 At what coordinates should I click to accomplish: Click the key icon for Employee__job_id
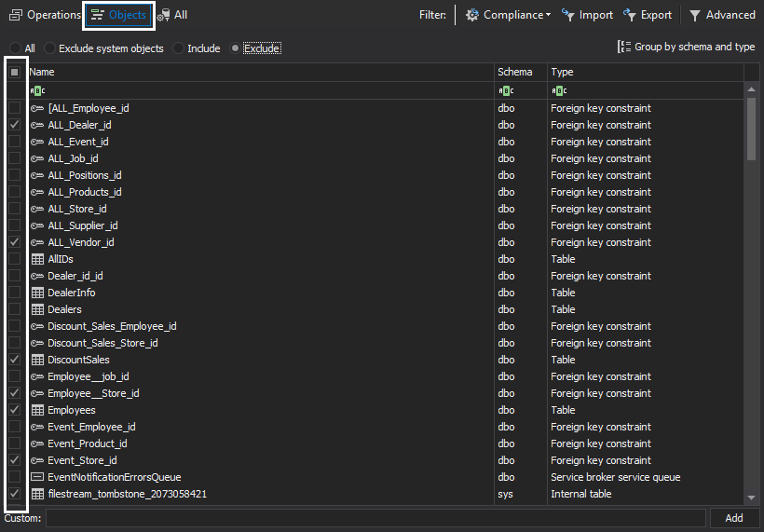tap(37, 376)
